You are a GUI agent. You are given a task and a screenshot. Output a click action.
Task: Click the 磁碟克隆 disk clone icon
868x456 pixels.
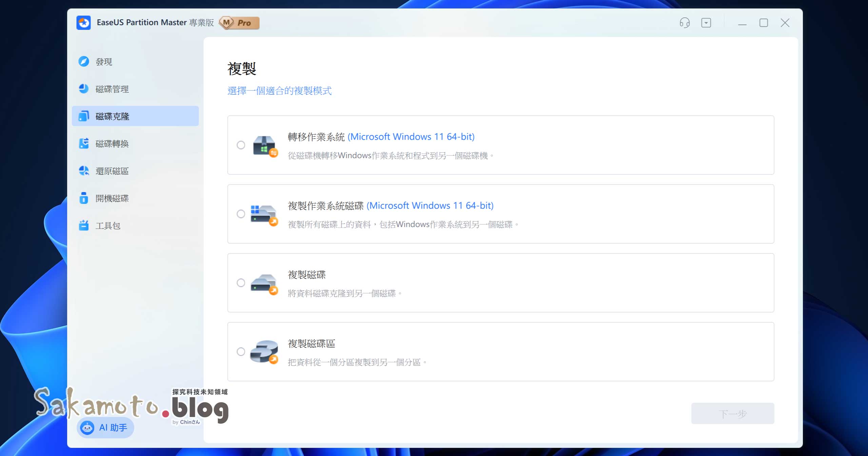(x=84, y=116)
